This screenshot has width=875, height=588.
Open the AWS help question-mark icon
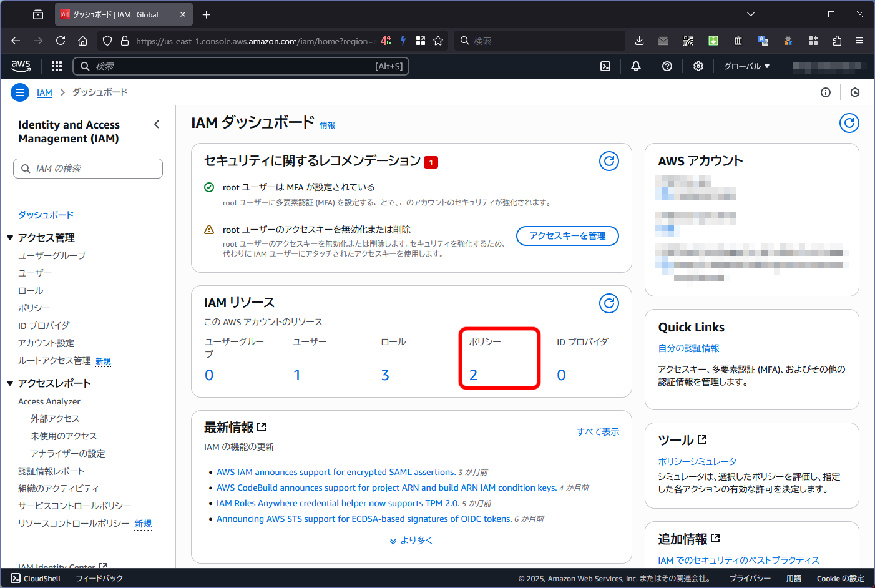click(x=667, y=66)
